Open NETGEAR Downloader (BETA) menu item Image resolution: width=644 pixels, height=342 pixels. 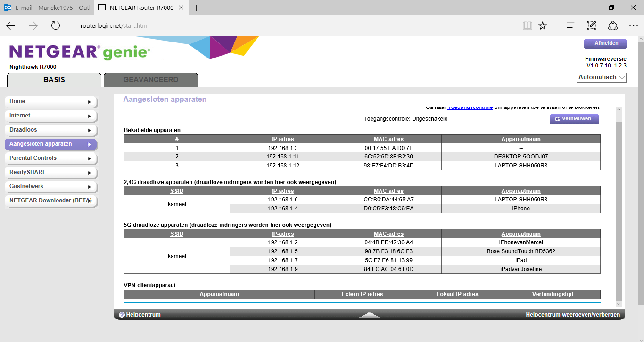click(50, 200)
